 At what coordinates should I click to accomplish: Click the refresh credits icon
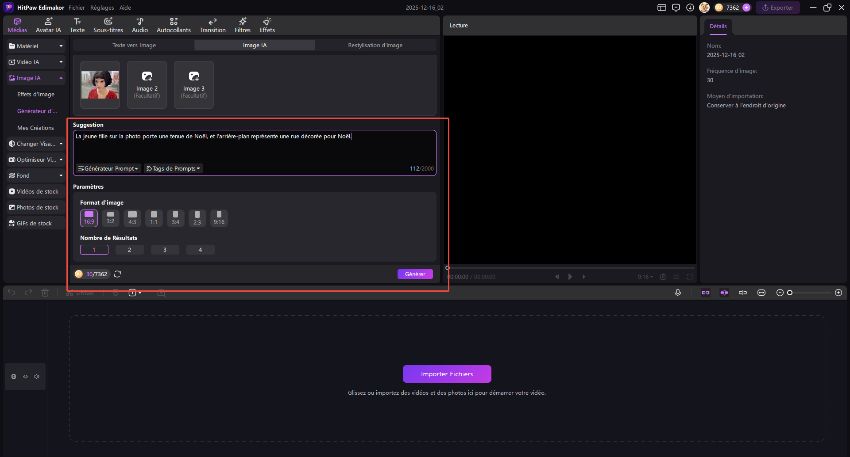click(x=118, y=274)
